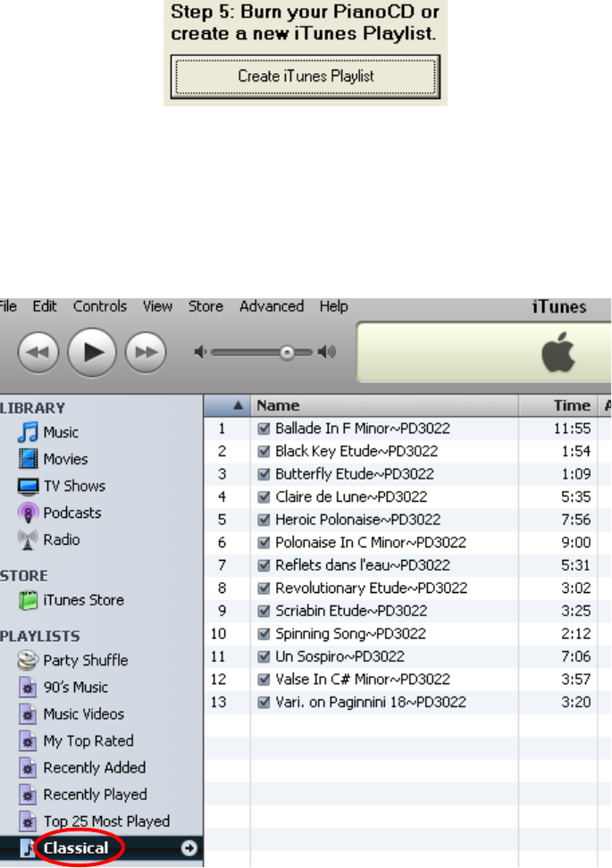612x868 pixels.
Task: Uncheck Butterfly Etude track
Action: (x=264, y=474)
